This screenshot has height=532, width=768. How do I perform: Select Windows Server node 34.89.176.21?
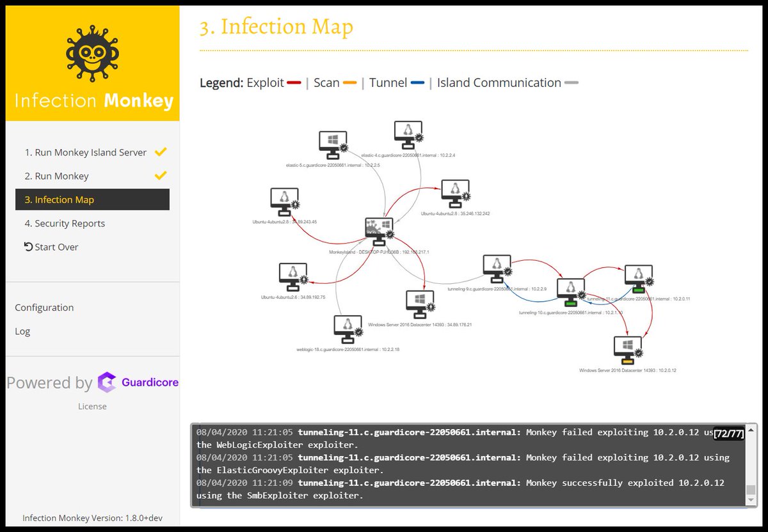pos(420,304)
